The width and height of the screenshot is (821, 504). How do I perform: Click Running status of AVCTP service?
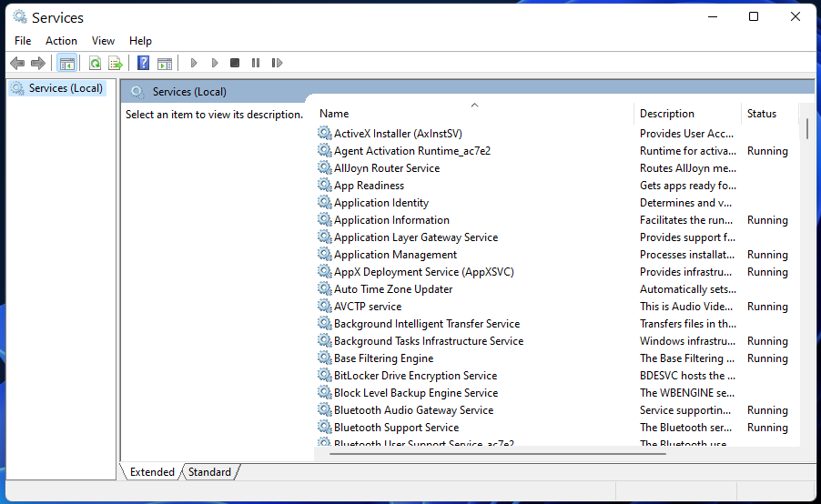tap(767, 307)
